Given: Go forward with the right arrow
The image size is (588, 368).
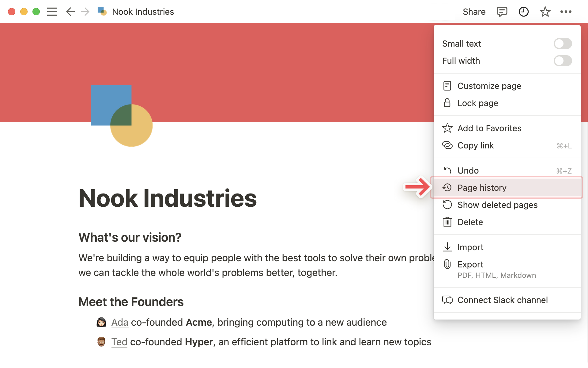Looking at the screenshot, I should tap(85, 12).
